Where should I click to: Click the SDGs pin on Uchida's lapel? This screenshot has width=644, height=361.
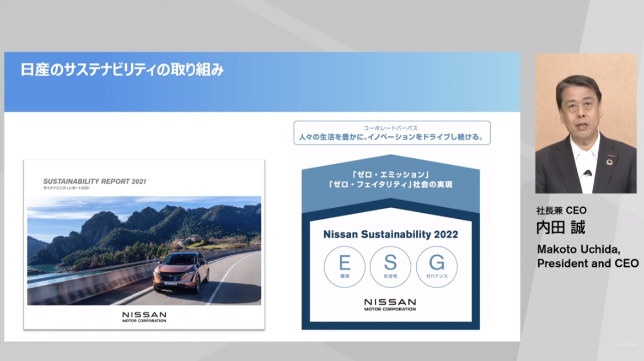(610, 162)
